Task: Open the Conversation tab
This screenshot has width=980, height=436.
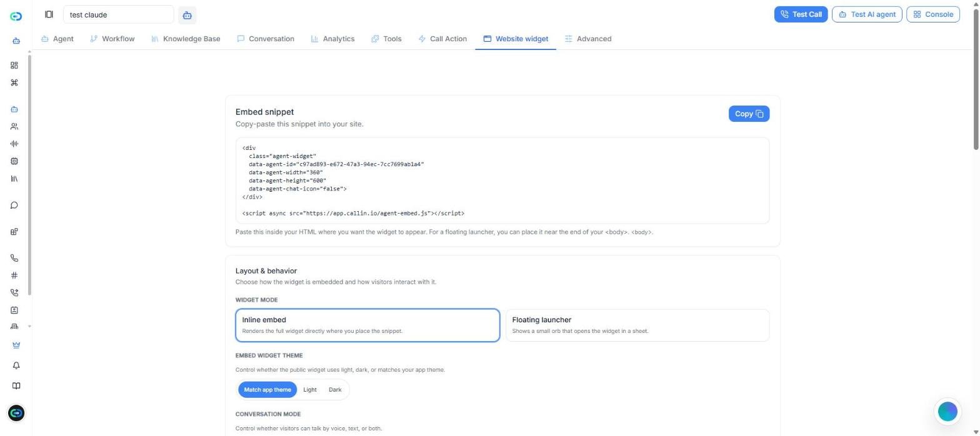Action: [266, 39]
